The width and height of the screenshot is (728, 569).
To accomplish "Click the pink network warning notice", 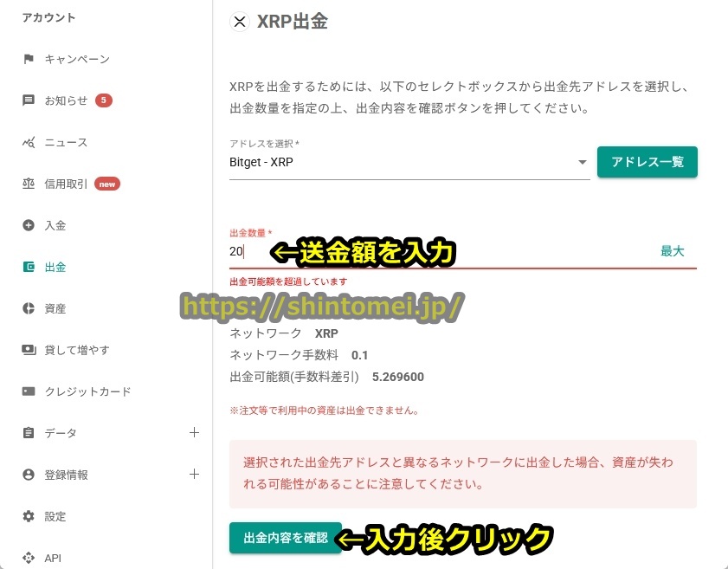I will coord(463,474).
